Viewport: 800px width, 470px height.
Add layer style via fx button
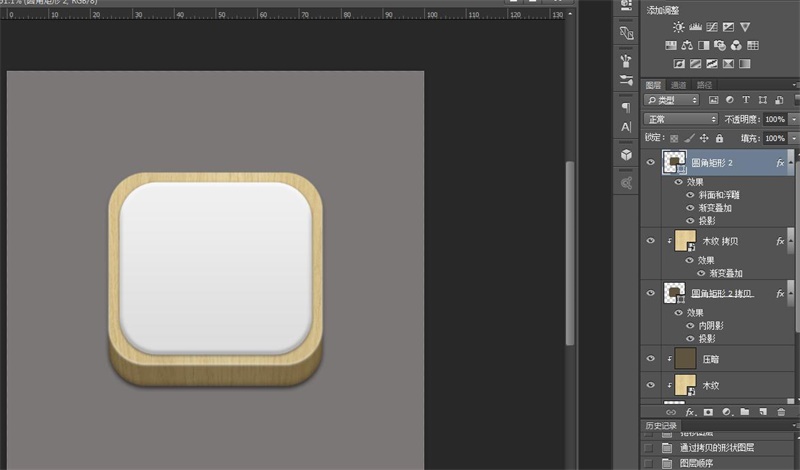[690, 411]
